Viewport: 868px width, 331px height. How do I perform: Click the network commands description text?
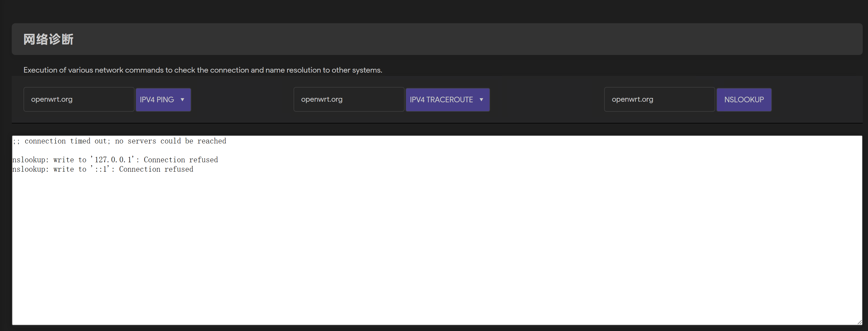click(202, 70)
